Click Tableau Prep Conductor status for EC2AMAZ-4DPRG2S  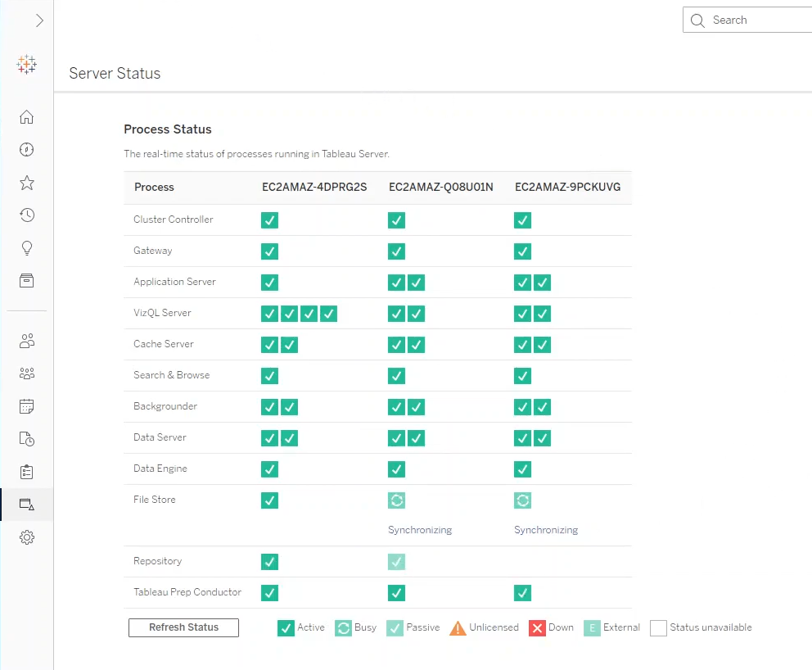click(269, 593)
